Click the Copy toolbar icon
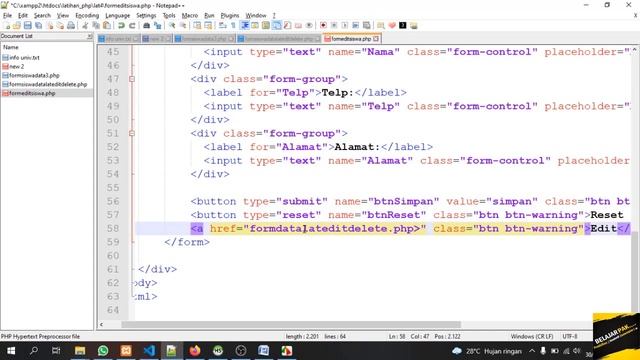 96,25
